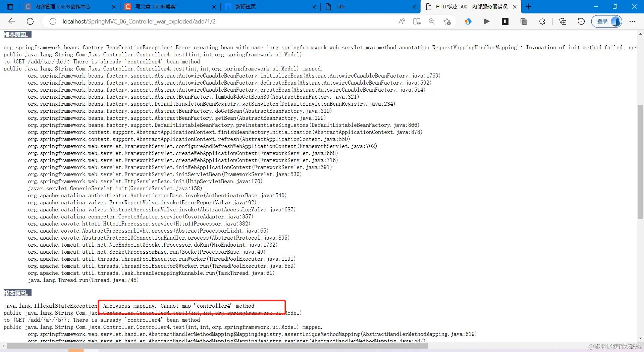
Task: Click the BeanCreationException error line
Action: 320,47
